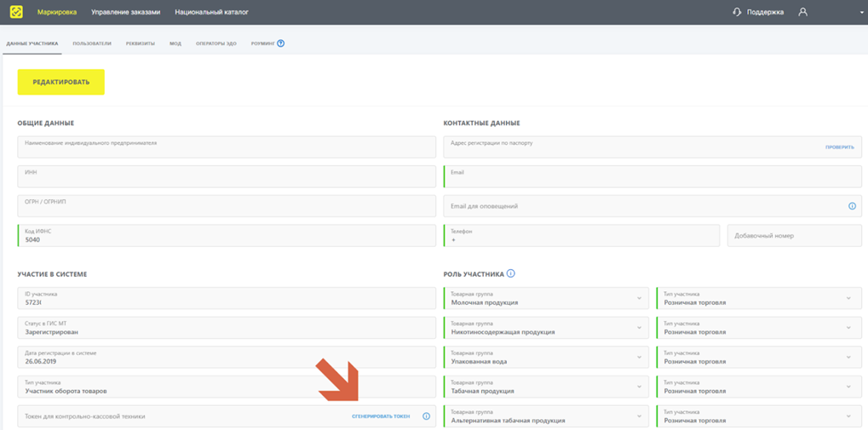Viewport: 868px width, 430px height.
Task: Click the Роуминг help question icon
Action: point(280,43)
